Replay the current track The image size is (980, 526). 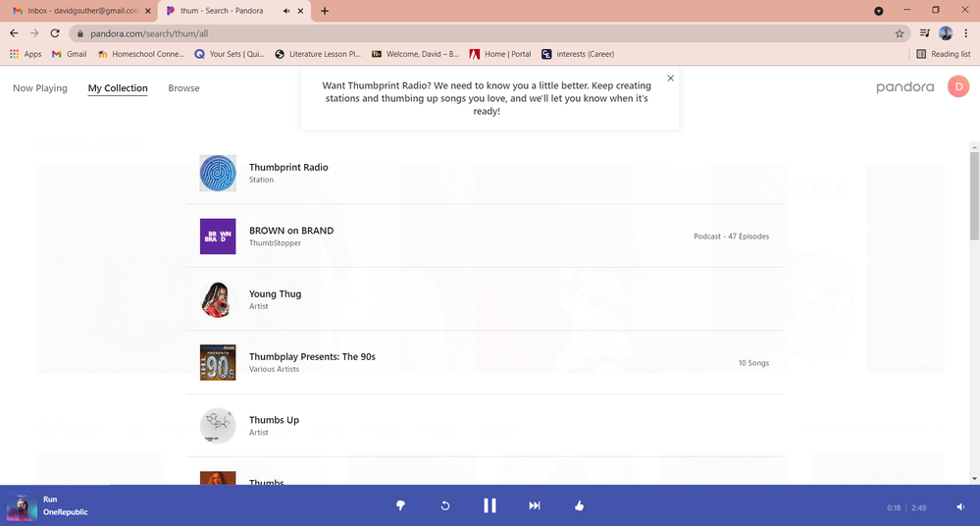(x=445, y=505)
